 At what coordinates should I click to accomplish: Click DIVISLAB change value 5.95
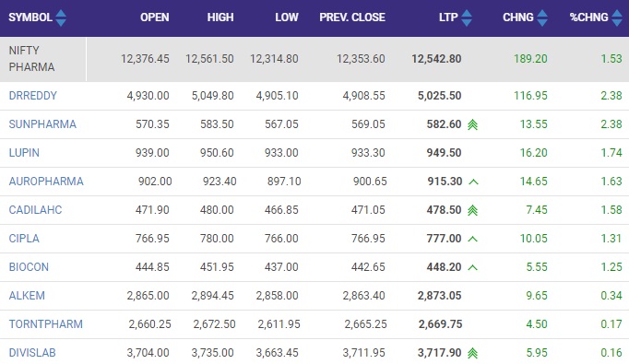click(537, 353)
